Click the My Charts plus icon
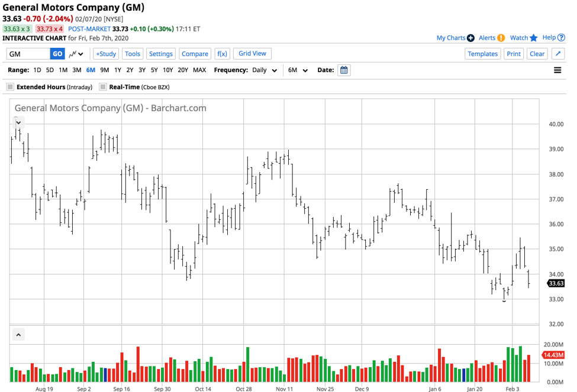Screen dimensions: 577x392 (x=470, y=38)
